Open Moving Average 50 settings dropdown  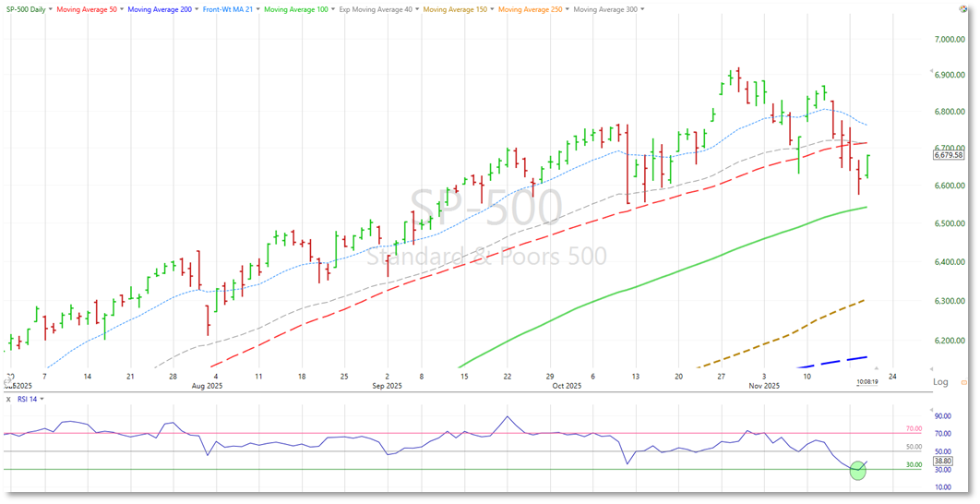pyautogui.click(x=122, y=9)
